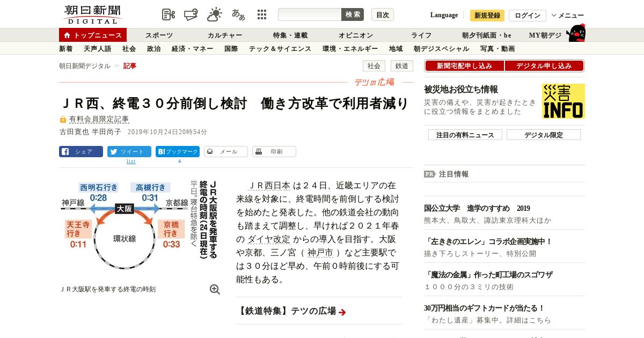The width and height of the screenshot is (644, 338).
Task: Select 社会 submenu item
Action: pyautogui.click(x=129, y=48)
